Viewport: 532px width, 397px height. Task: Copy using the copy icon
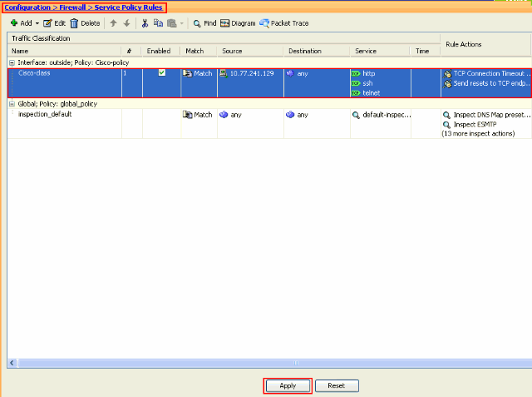158,23
